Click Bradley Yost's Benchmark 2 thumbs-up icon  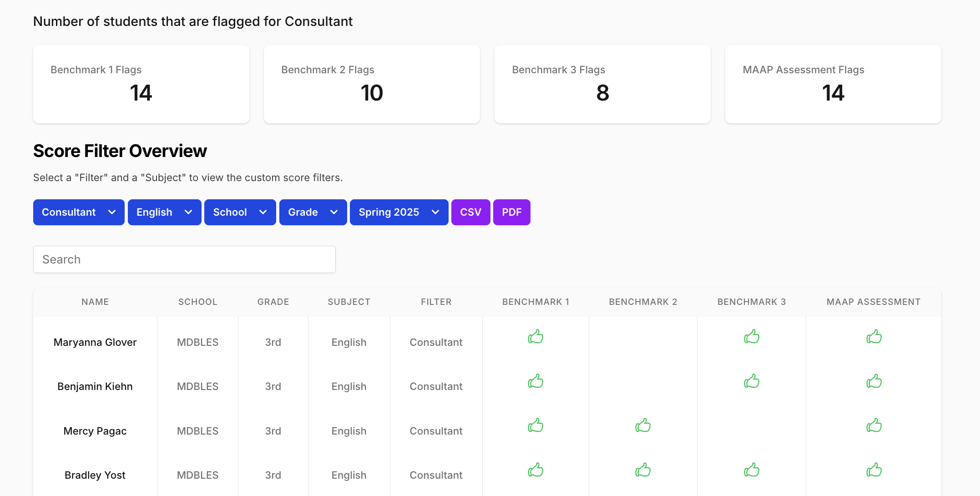(643, 470)
